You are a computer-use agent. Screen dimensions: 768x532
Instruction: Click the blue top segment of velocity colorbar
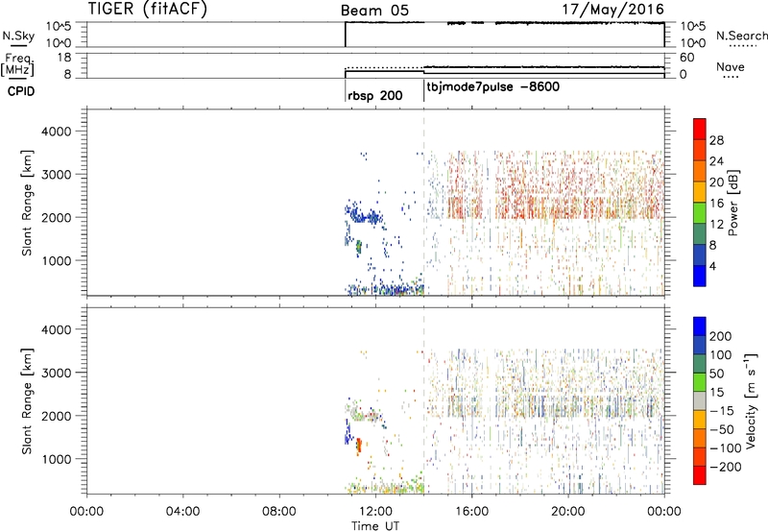700,326
